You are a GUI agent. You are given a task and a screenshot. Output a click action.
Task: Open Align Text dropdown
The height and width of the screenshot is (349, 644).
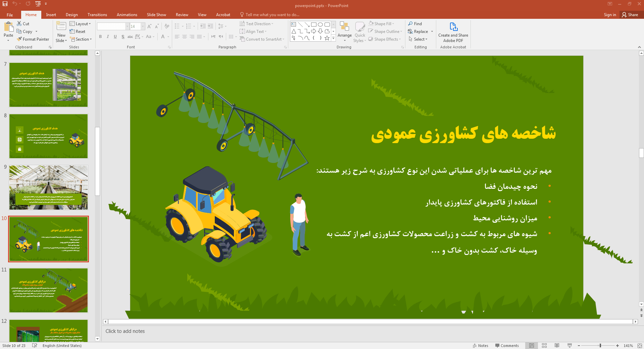coord(253,32)
